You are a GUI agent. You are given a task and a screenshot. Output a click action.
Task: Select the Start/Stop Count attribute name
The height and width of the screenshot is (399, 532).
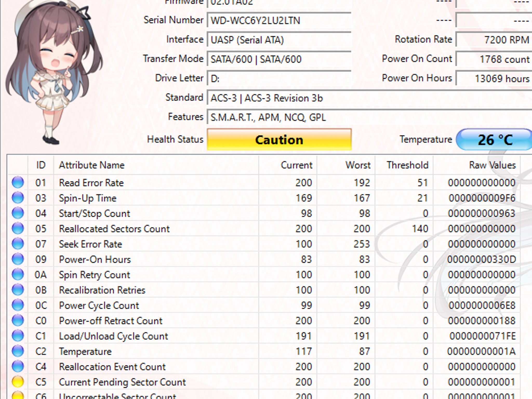coord(94,214)
